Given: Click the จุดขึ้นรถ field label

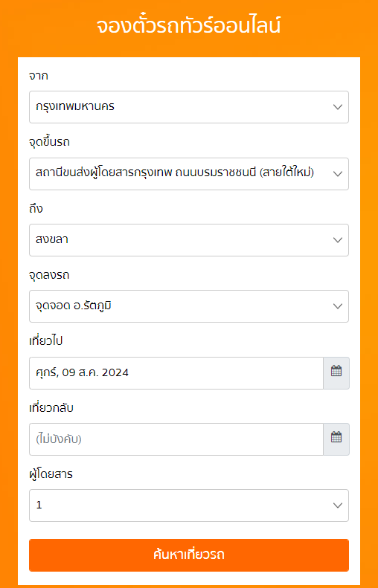Looking at the screenshot, I should pyautogui.click(x=49, y=143).
